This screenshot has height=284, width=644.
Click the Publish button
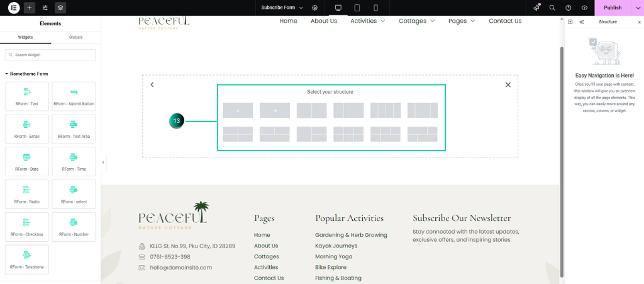(613, 8)
